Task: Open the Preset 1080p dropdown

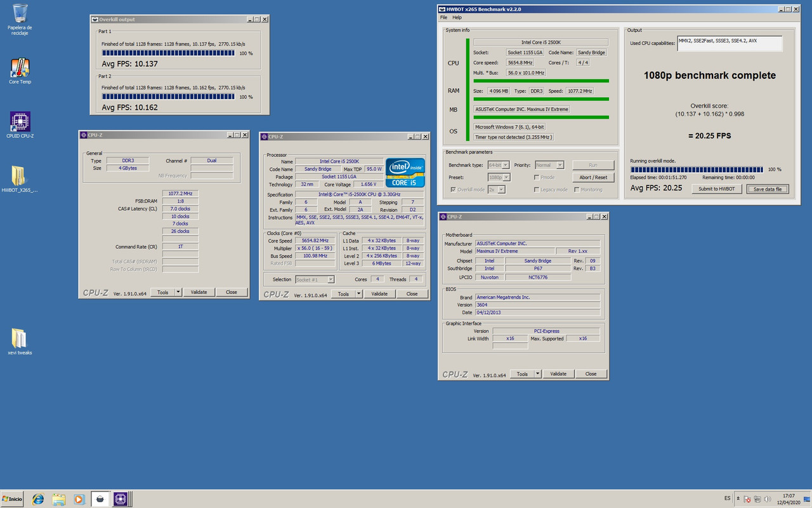Action: point(498,177)
